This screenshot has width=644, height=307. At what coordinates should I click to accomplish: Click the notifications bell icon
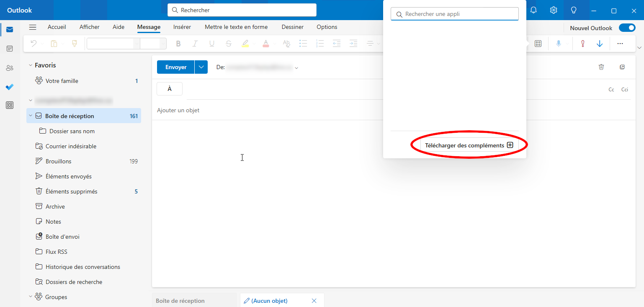(533, 10)
